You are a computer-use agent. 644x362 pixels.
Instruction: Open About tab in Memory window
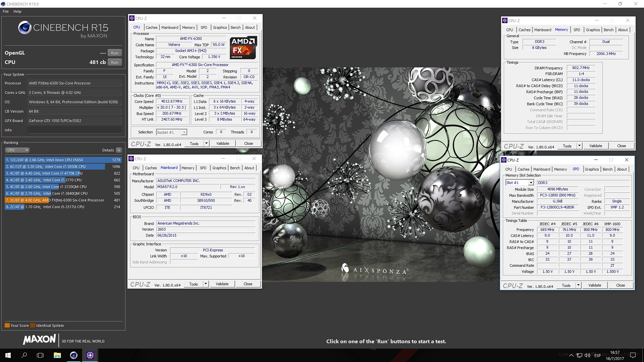tap(623, 30)
